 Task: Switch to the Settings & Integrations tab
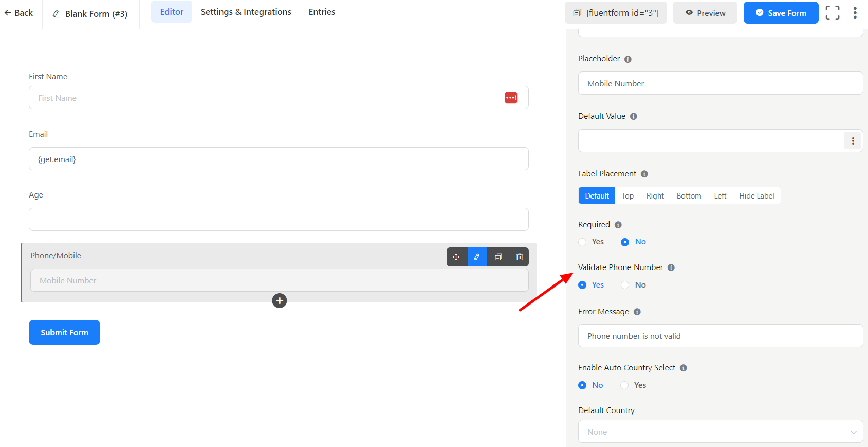[x=246, y=12]
